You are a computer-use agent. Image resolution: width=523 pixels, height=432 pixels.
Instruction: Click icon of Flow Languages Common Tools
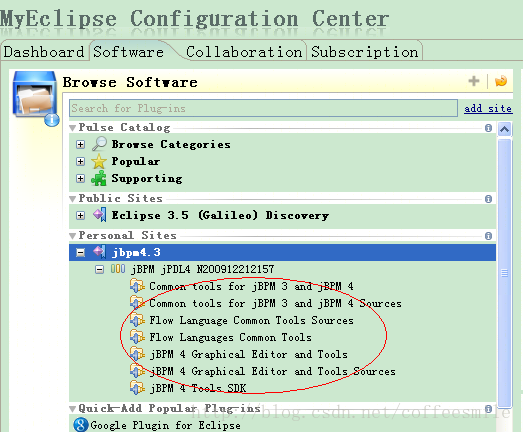tap(137, 337)
